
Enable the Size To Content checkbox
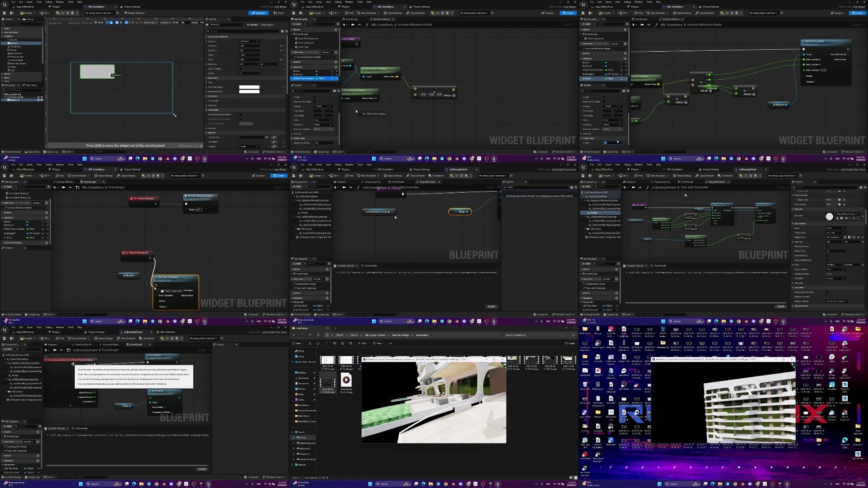pos(241,69)
